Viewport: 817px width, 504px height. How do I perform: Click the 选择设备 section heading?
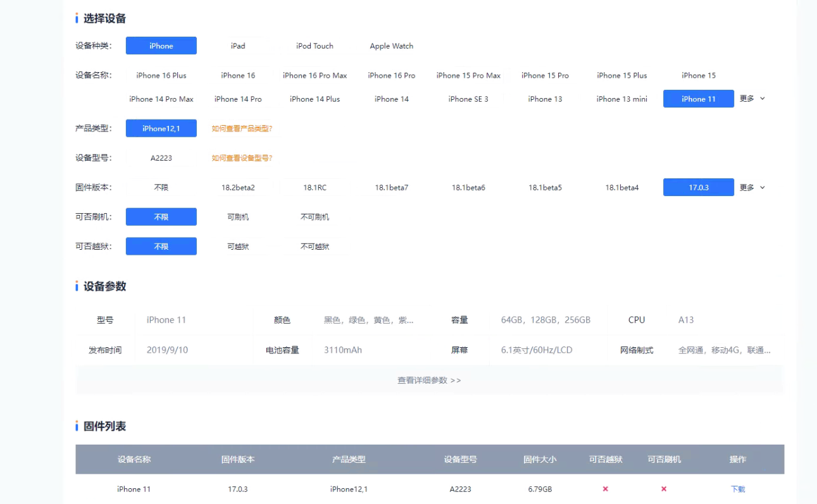[x=104, y=18]
